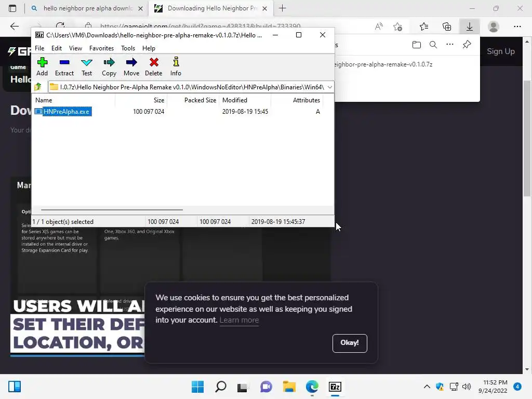Viewport: 532px width, 399px height.
Task: Show hidden system tray icons
Action: coord(427,387)
